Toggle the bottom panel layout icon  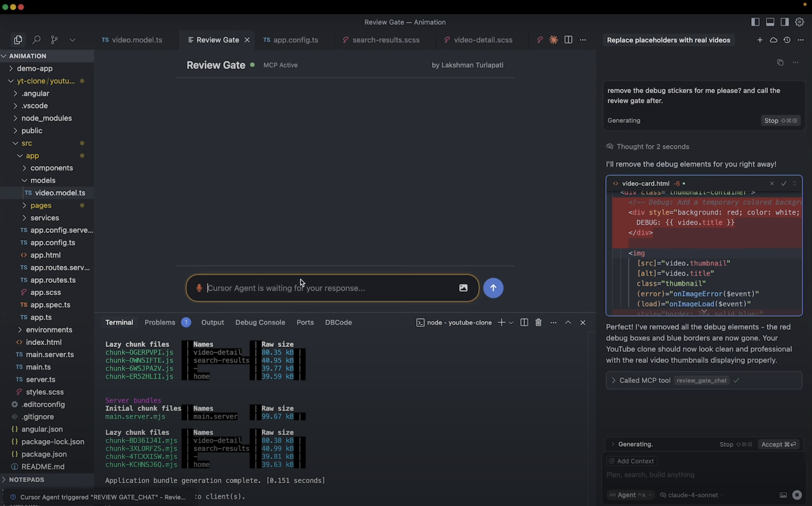point(770,22)
